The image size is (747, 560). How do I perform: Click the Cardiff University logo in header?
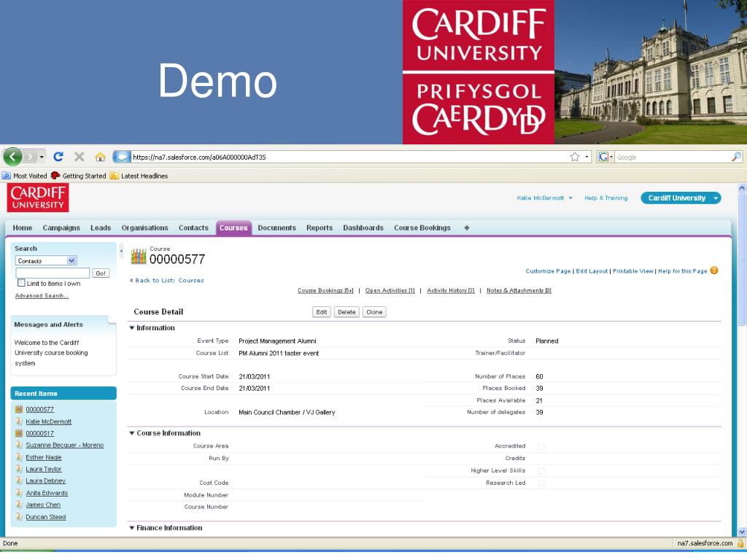(38, 198)
